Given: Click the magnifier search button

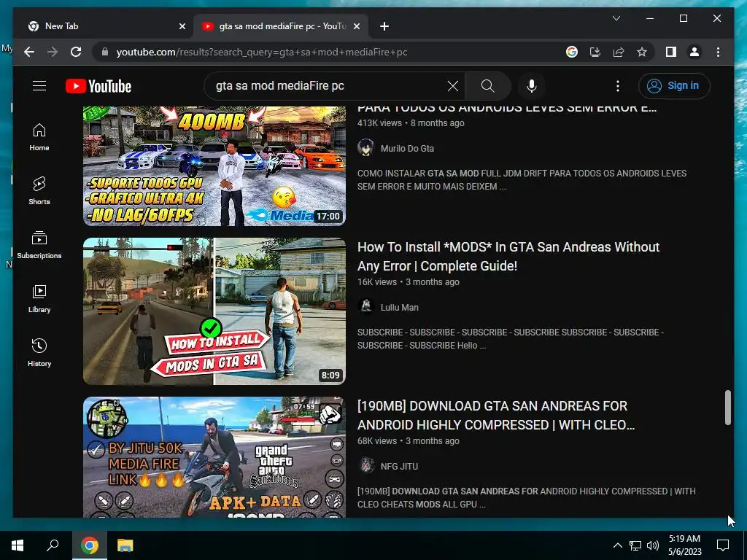Looking at the screenshot, I should tap(487, 86).
